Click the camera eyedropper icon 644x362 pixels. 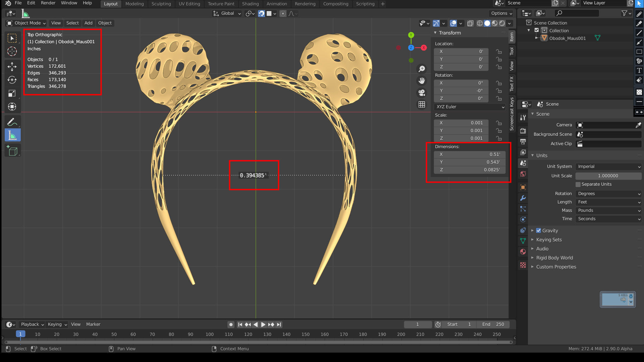coord(638,125)
